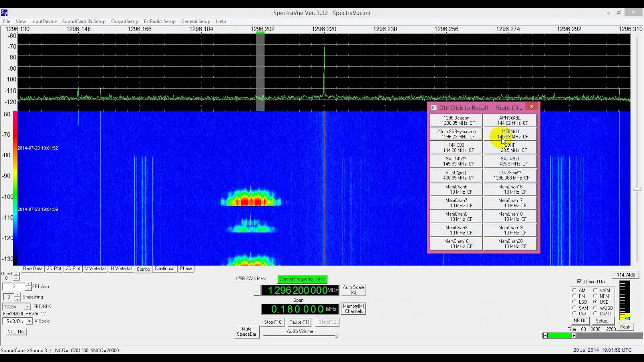Image resolution: width=644 pixels, height=362 pixels.
Task: Switch to the H Waterfall tab
Action: [121, 269]
